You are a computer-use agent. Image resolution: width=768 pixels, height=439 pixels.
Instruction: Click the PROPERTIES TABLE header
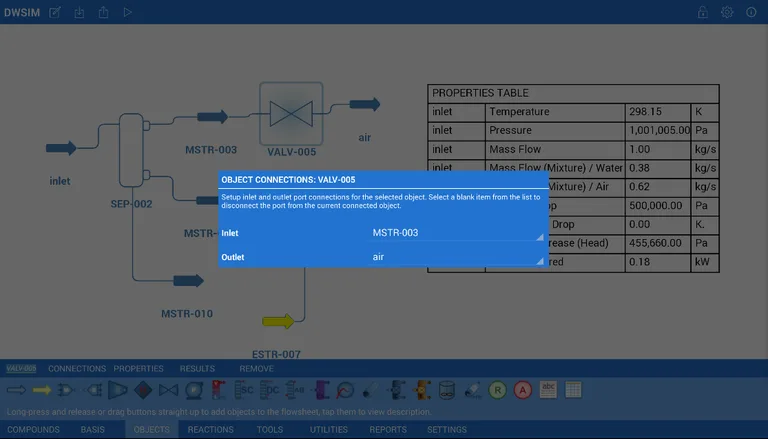click(x=573, y=93)
